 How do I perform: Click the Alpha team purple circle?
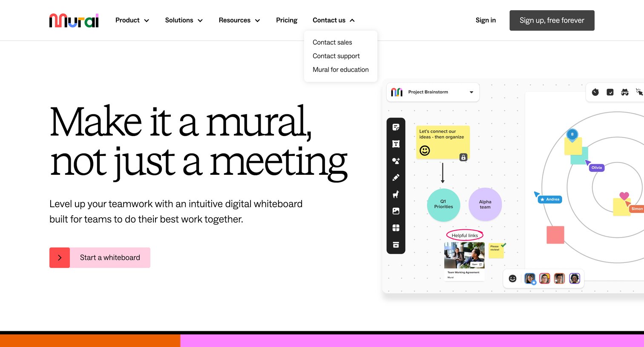point(485,205)
